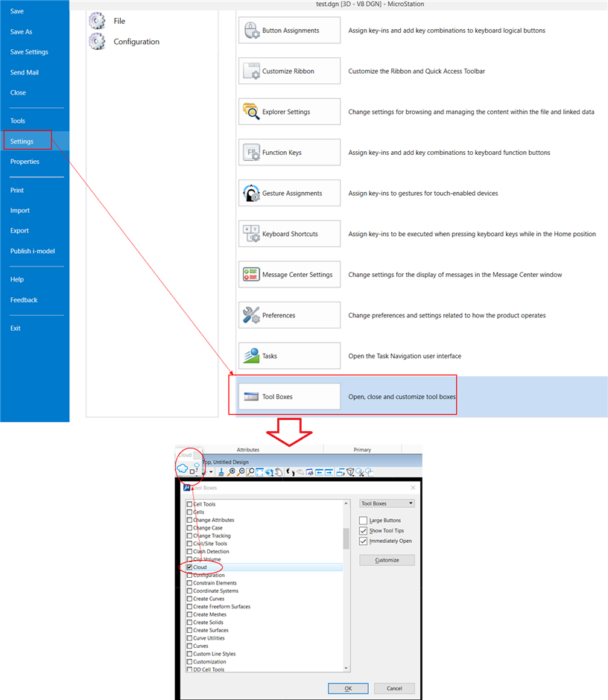Click the gear icon beside File
Image resolution: width=608 pixels, height=700 pixels.
pos(97,21)
